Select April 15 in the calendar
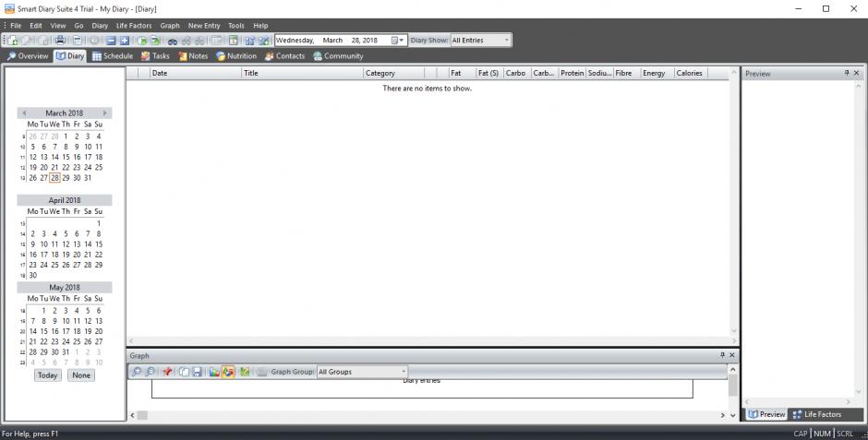Viewport: 868px width, 440px height. click(98, 244)
